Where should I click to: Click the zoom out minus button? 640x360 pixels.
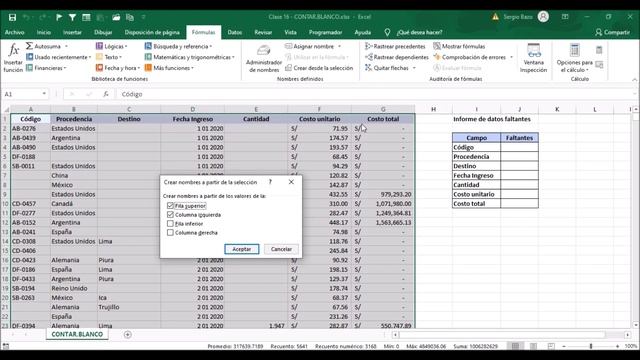tap(564, 346)
